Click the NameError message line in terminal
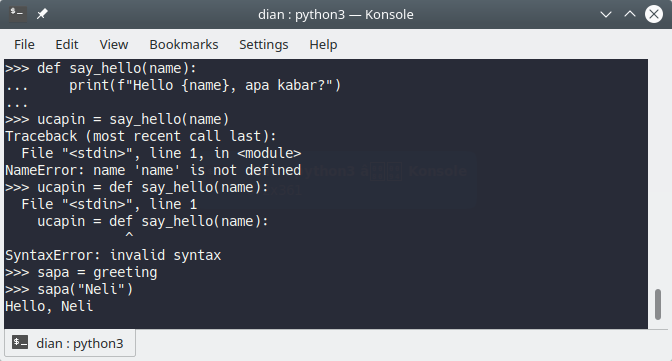 coord(153,170)
